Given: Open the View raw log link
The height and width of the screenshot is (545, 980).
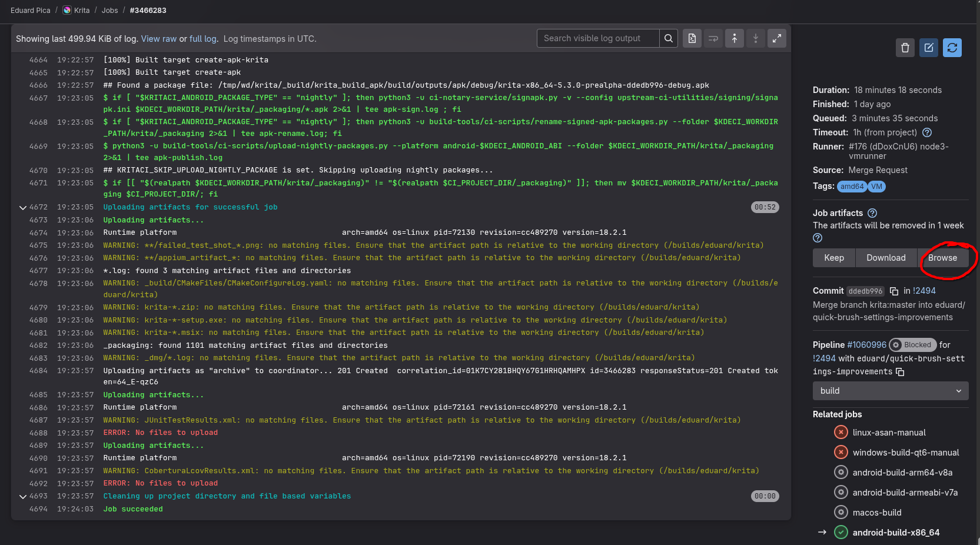Looking at the screenshot, I should [x=158, y=39].
